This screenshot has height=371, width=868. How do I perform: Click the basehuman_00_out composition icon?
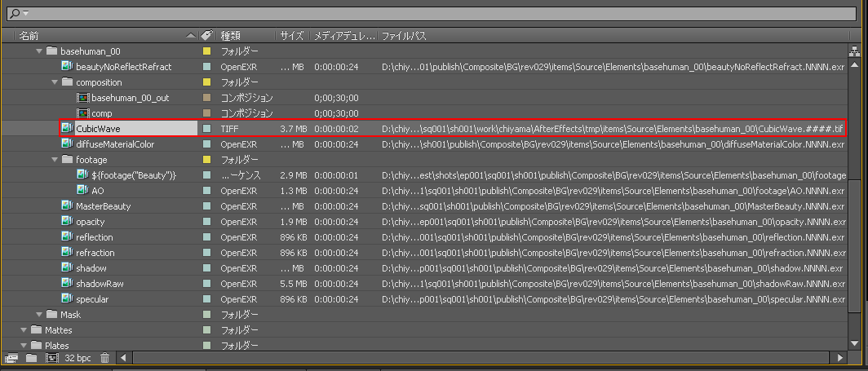(83, 97)
